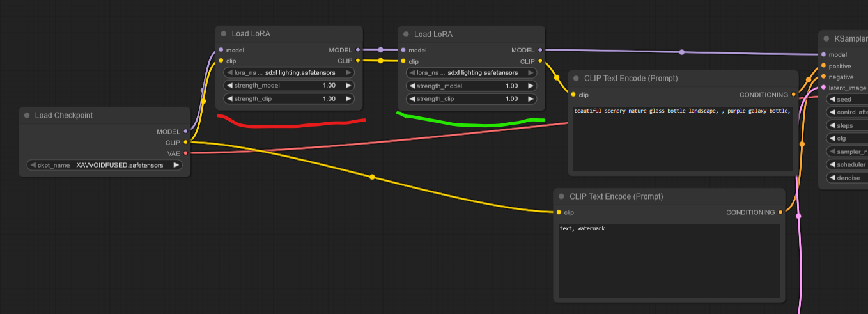
Task: Click the KSampler negative input port
Action: coord(824,77)
